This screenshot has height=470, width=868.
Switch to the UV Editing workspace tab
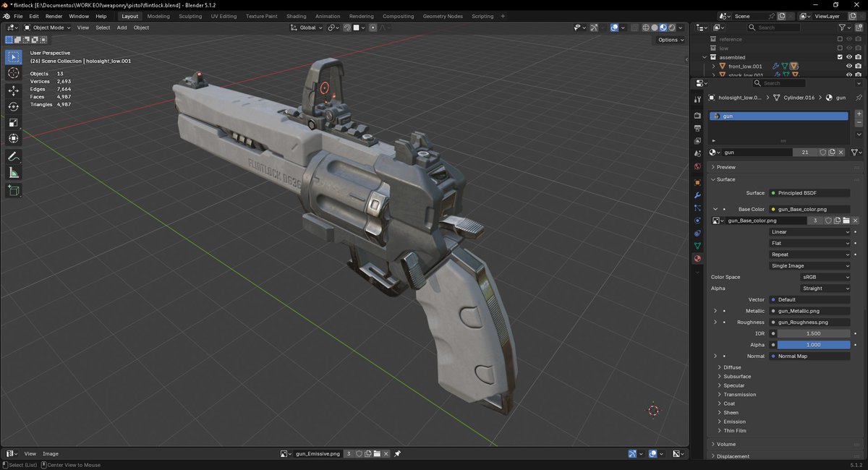point(224,16)
